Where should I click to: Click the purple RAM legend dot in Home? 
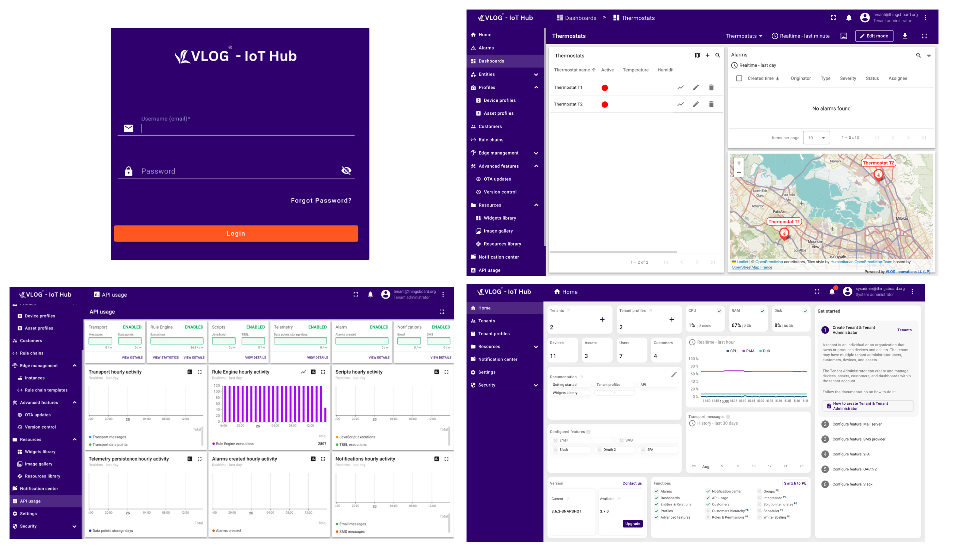[x=744, y=351]
